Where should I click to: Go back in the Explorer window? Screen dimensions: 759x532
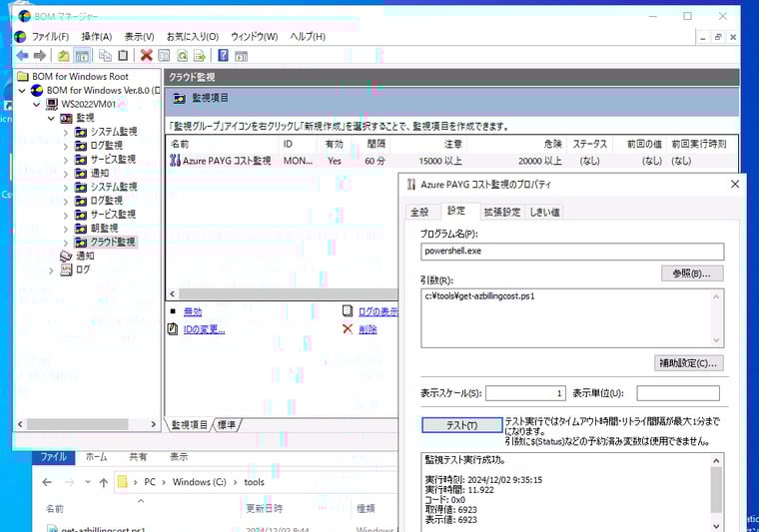[x=47, y=482]
